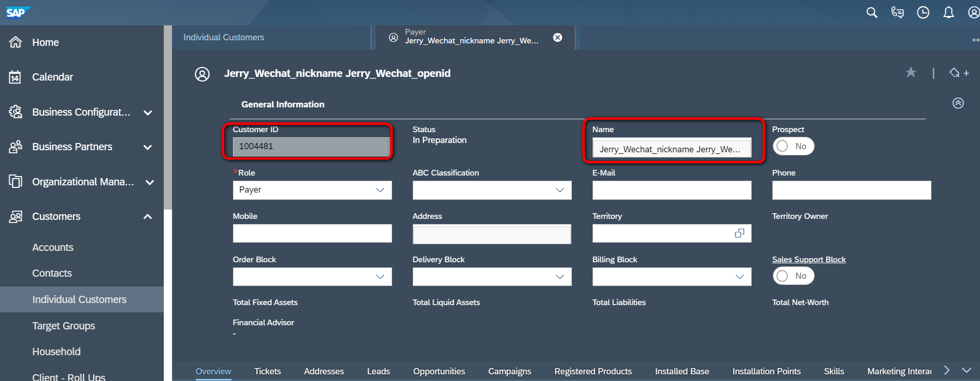This screenshot has width=980, height=381.
Task: Click the Customers sidebar icon
Action: click(15, 216)
